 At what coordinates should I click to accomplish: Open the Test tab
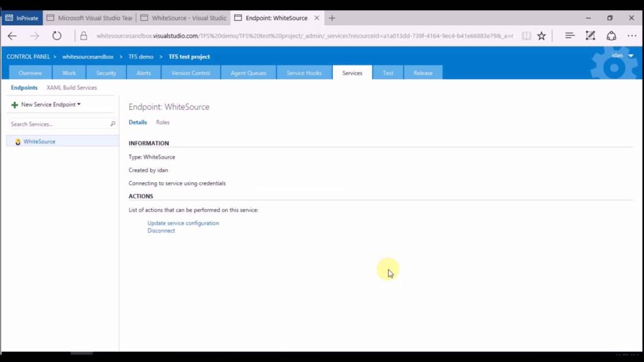click(388, 73)
